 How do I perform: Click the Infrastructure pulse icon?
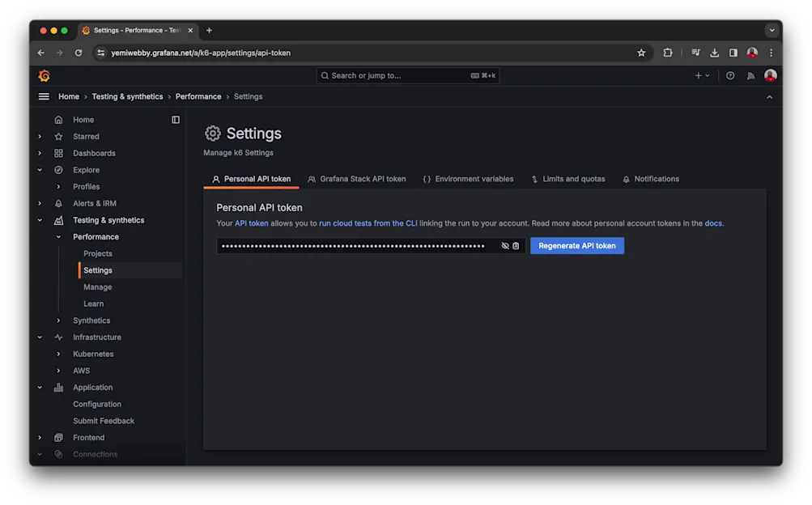coord(58,337)
